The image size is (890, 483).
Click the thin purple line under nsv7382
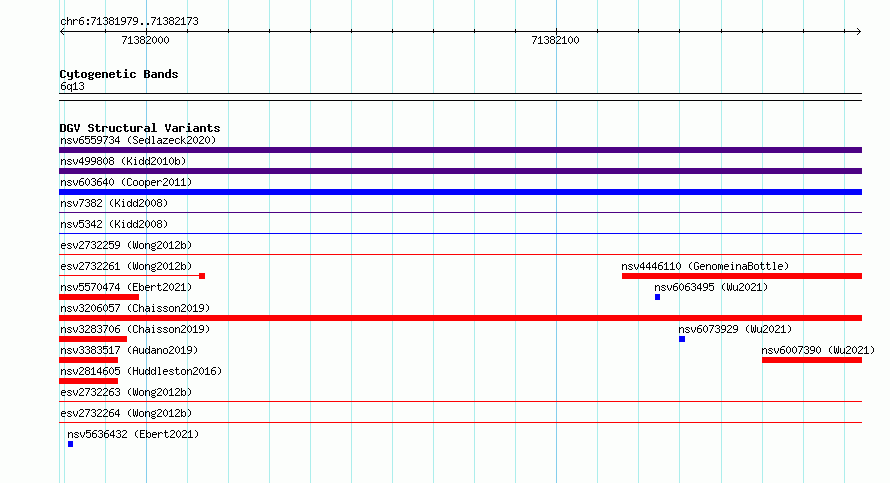pos(460,213)
